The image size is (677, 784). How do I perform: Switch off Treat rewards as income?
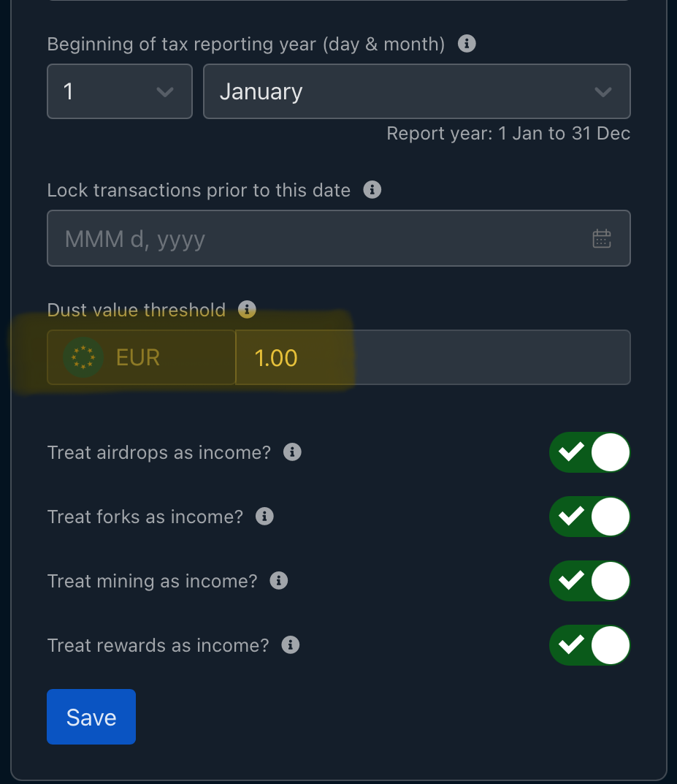pyautogui.click(x=589, y=645)
